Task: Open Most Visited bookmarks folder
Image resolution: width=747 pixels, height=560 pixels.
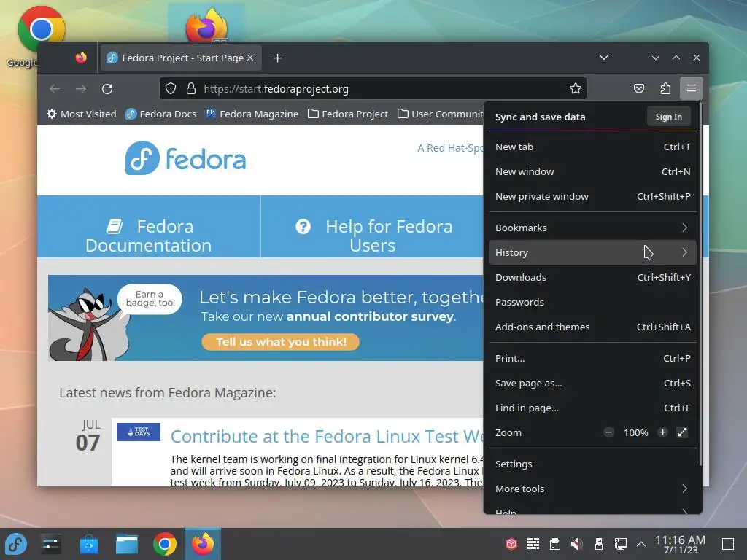Action: (82, 114)
